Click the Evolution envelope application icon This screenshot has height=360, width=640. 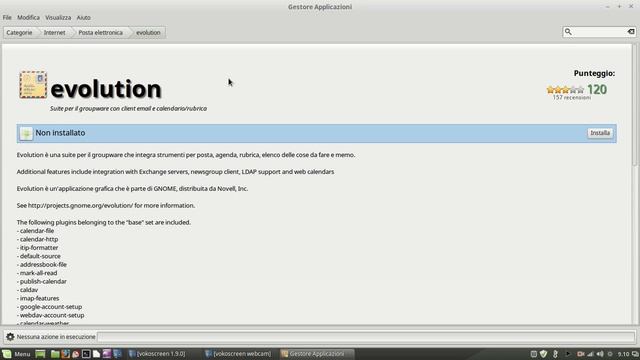(x=33, y=85)
